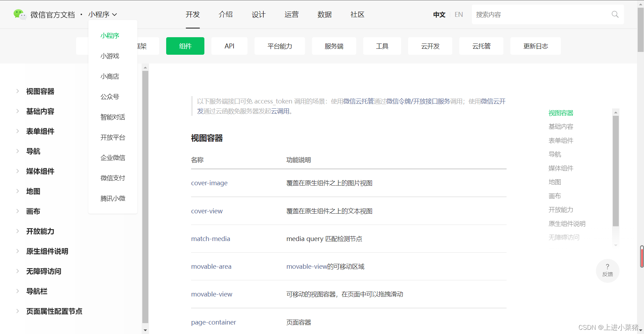Click the WeChat logo icon
Viewport: 644px width, 334px height.
coord(20,14)
